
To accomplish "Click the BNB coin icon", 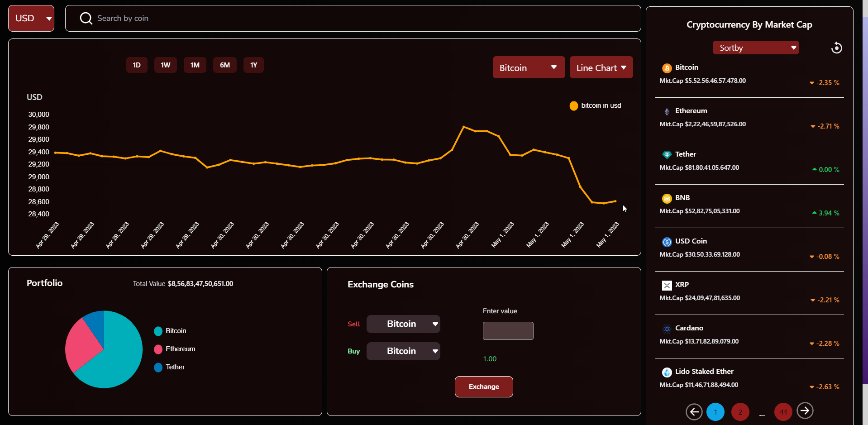I will click(667, 198).
